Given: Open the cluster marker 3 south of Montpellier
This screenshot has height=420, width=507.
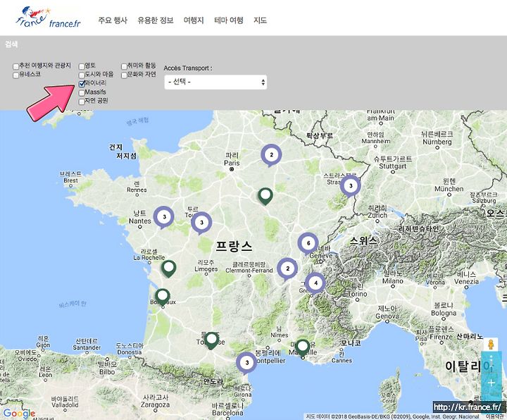Looking at the screenshot, I should click(x=246, y=363).
